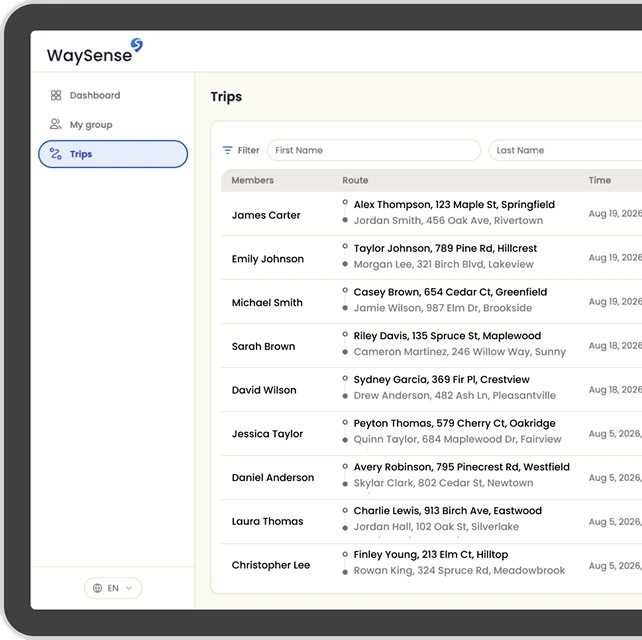Click route origin Taylor Johnson, 789 Pine Rd
The width and height of the screenshot is (642, 640).
pyautogui.click(x=445, y=248)
